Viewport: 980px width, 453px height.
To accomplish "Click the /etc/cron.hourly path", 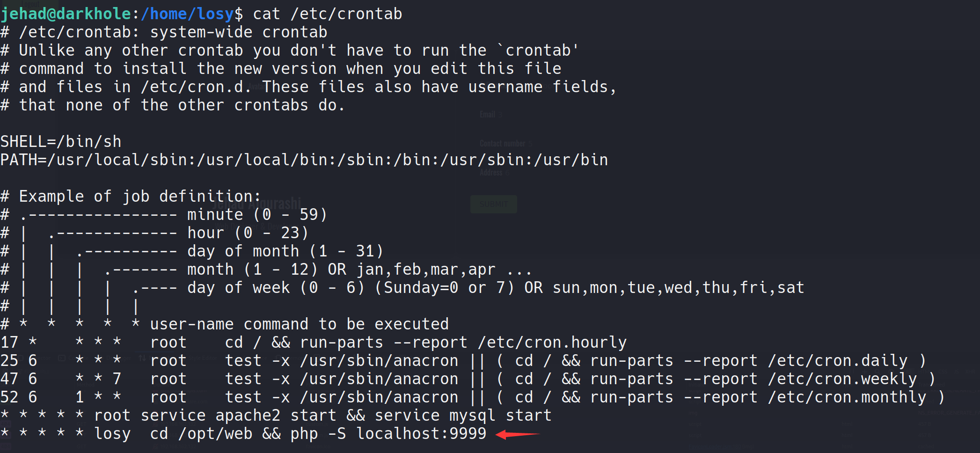I will 552,343.
